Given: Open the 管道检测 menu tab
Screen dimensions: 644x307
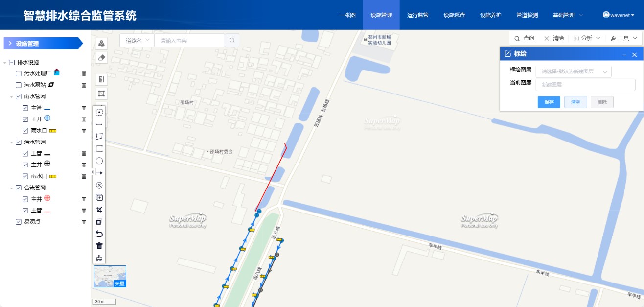Looking at the screenshot, I should tap(527, 15).
